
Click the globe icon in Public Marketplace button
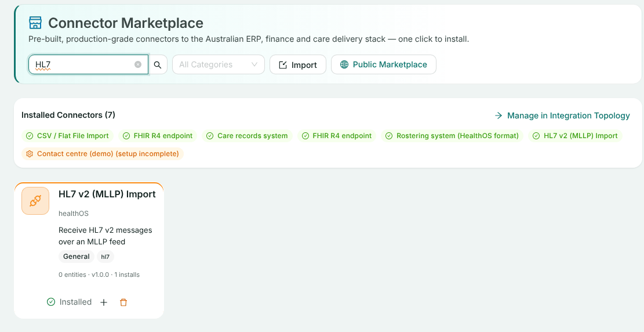point(344,64)
